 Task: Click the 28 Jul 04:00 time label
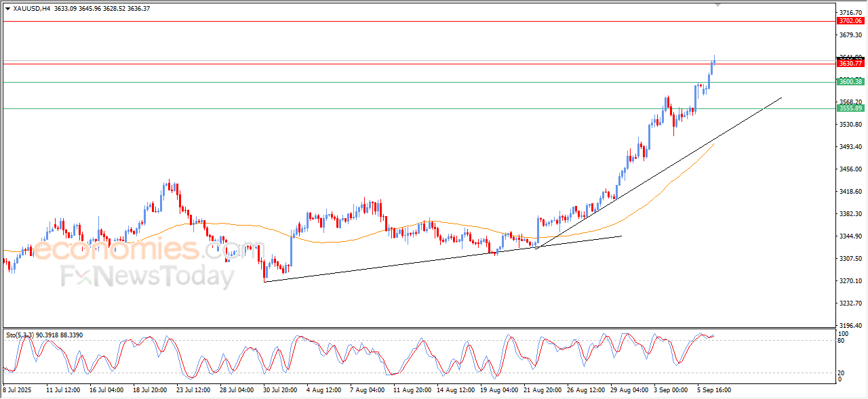[237, 390]
